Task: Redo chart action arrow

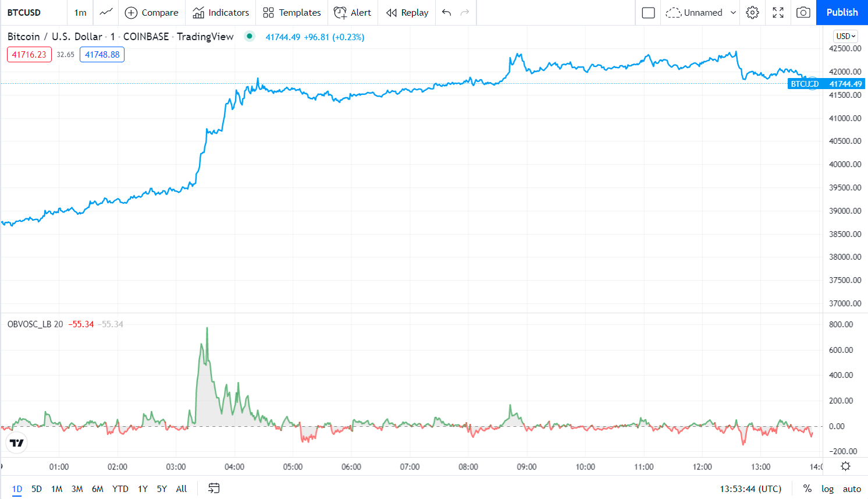Action: (465, 13)
